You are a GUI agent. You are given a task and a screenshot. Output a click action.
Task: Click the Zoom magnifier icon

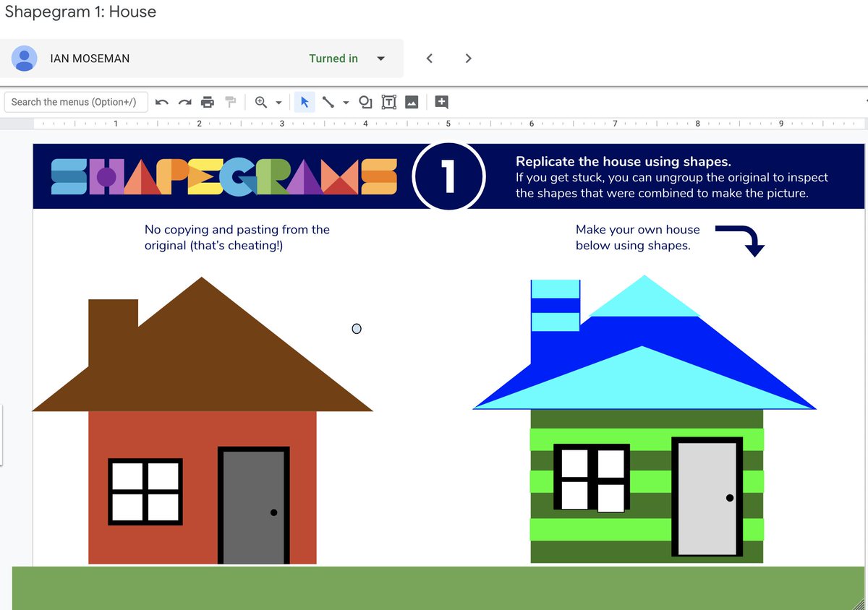(261, 102)
